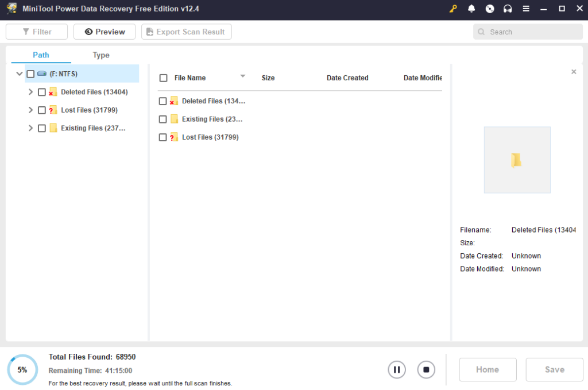Click Deleted Files folder icon in file list
The image size is (588, 390).
173,101
